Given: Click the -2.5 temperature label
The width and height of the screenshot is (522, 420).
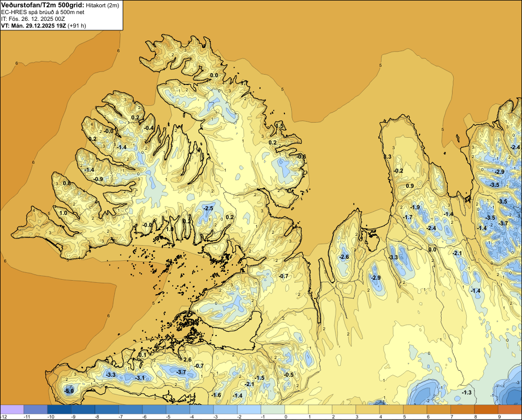Looking at the screenshot, I should pos(208,208).
